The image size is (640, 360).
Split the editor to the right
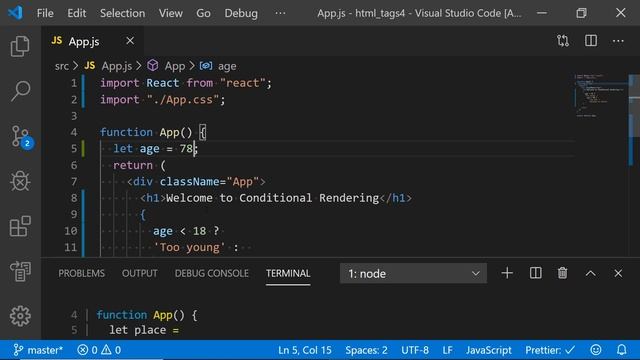(x=591, y=41)
